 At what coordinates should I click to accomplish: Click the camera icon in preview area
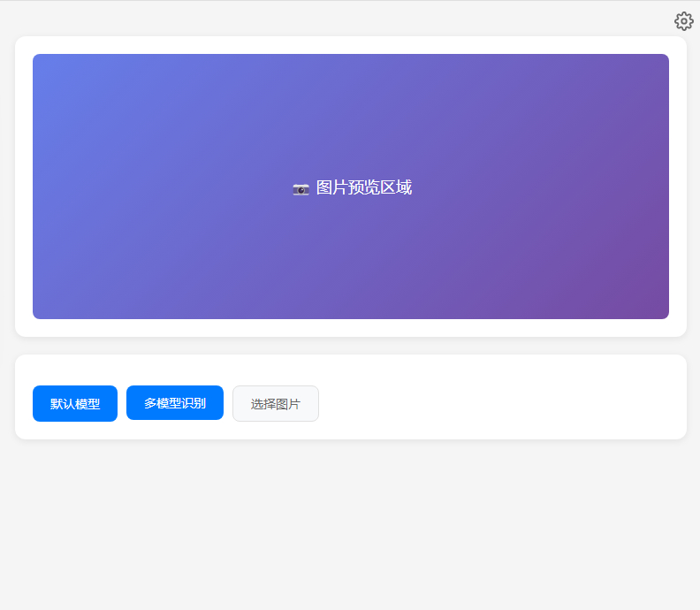click(301, 188)
